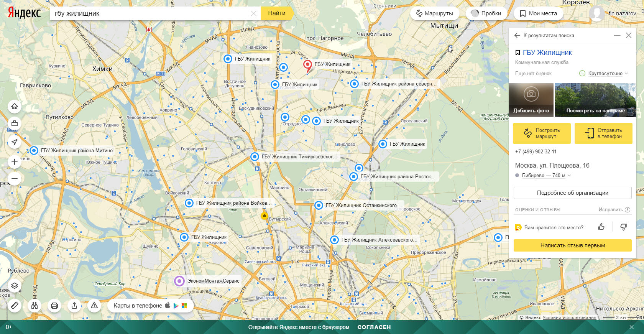Open Добавить фото thumbnail
This screenshot has width=644, height=334.
531,100
